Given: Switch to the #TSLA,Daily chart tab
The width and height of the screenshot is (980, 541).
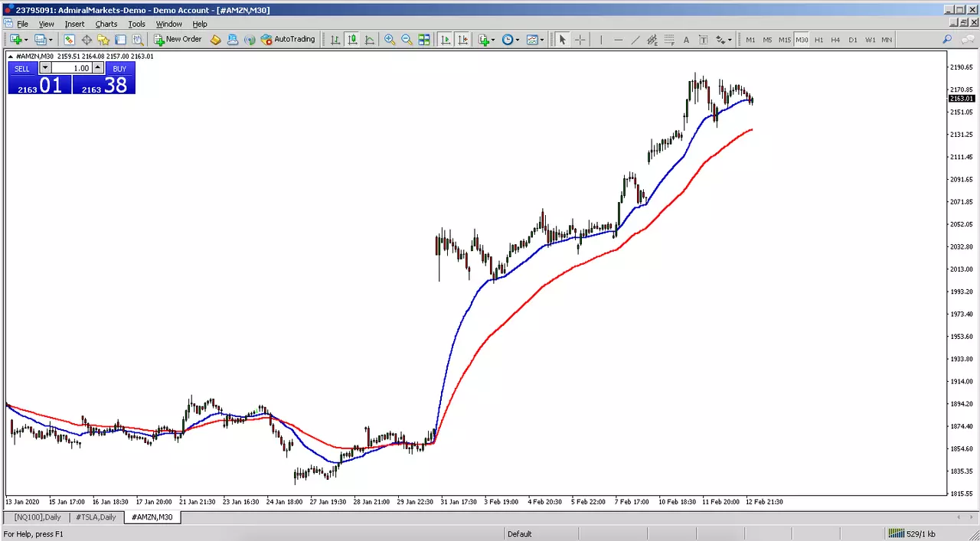Looking at the screenshot, I should coord(96,517).
